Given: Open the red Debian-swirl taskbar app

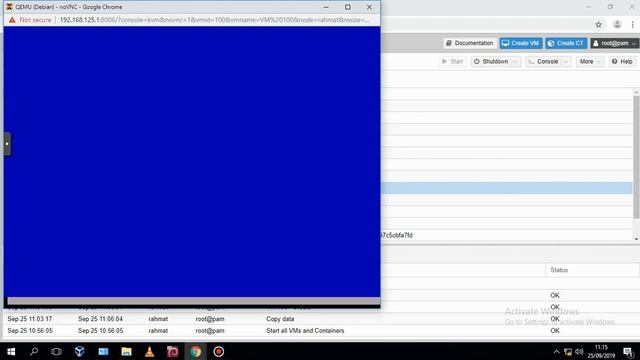Looking at the screenshot, I should (x=173, y=351).
